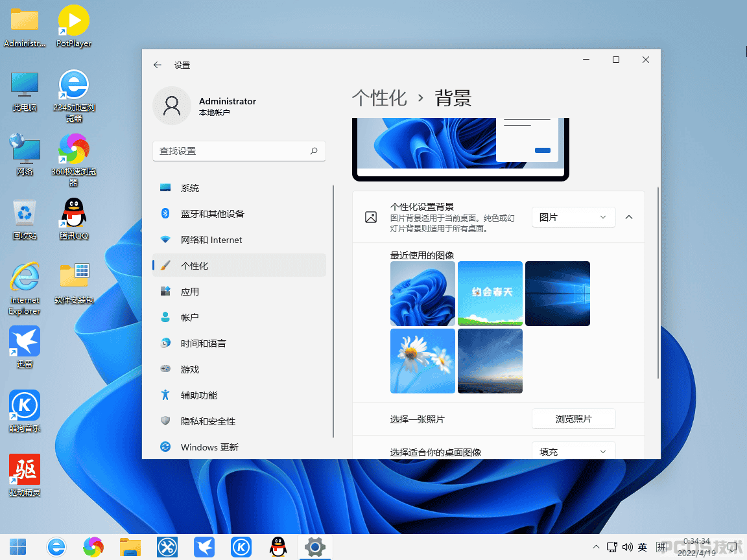Open the 图片 background type dropdown

(x=573, y=217)
